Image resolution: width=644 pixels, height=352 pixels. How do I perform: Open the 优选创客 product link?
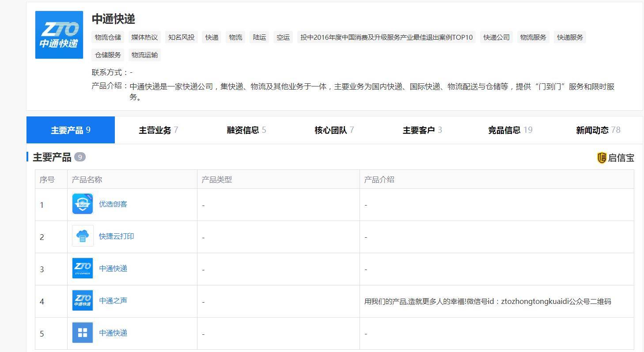click(113, 204)
